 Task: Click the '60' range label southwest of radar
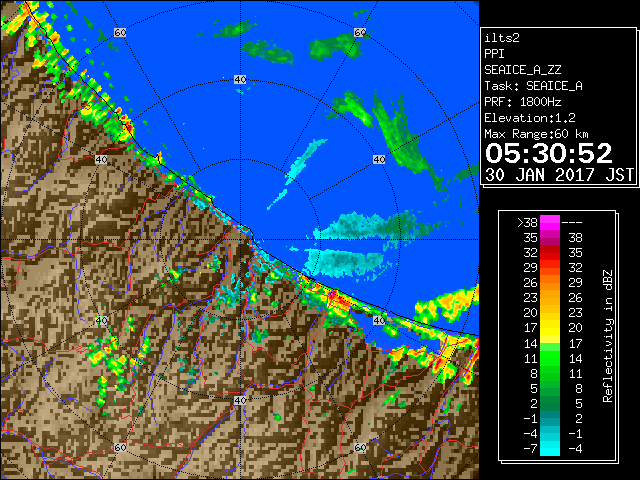[x=120, y=447]
